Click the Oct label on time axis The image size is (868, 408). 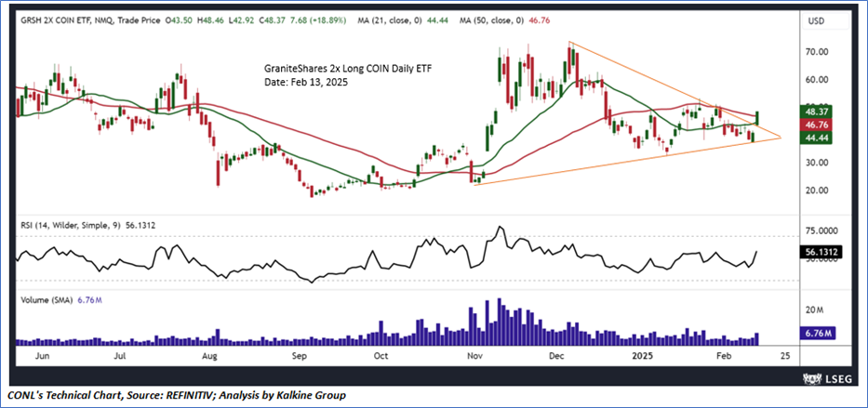point(381,354)
